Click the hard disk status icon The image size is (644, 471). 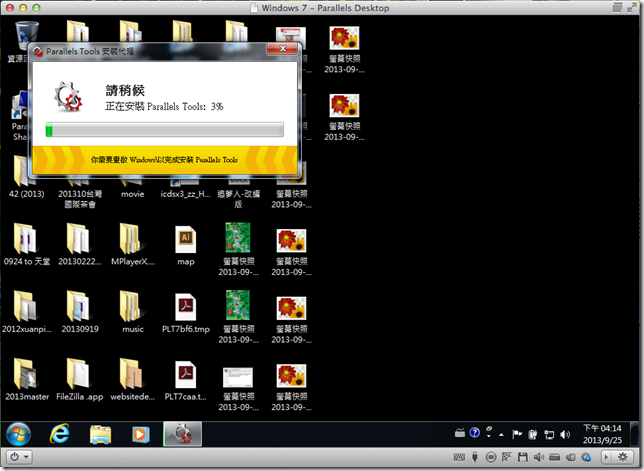pos(554,457)
